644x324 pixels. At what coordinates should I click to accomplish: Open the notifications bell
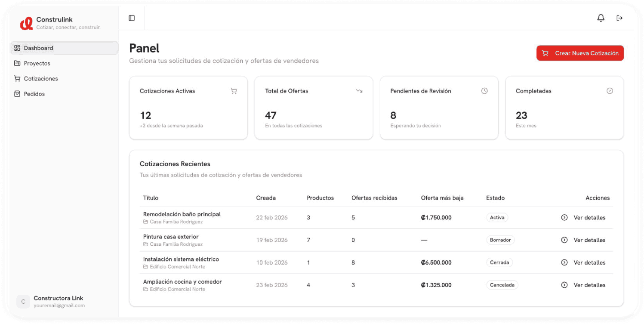coord(601,18)
